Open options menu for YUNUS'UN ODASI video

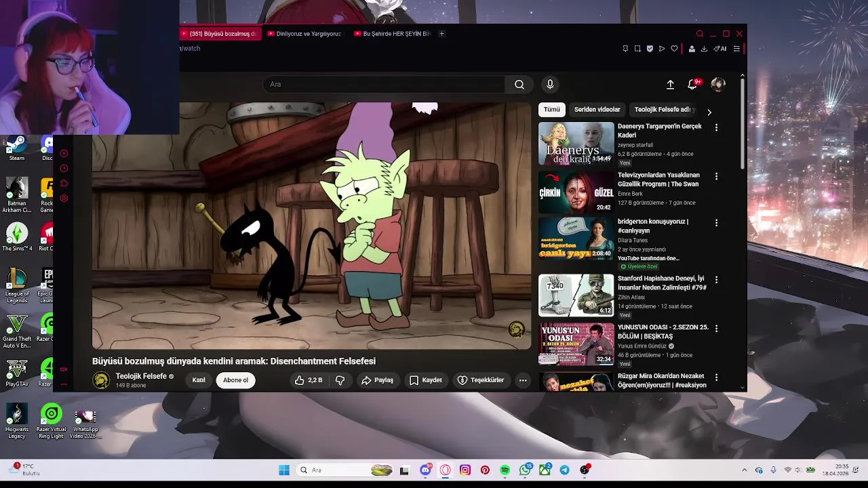pos(716,328)
